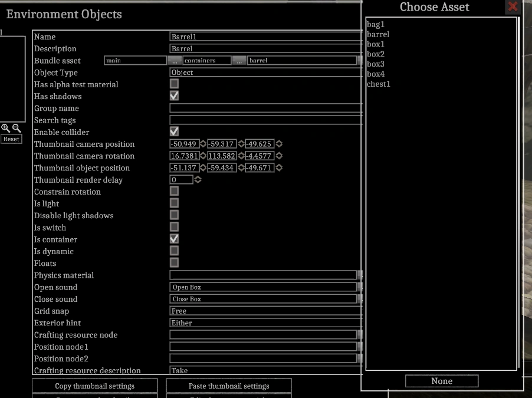
Task: Open Crafting resource node selector
Action: click(360, 334)
